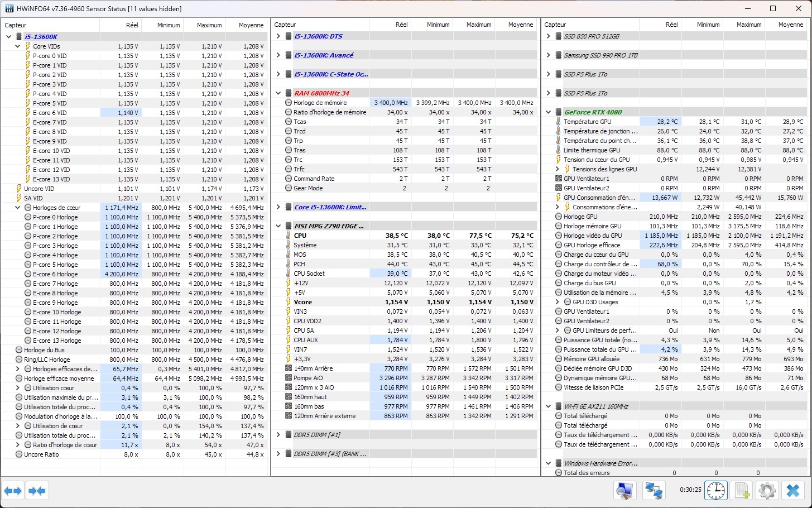This screenshot has height=508, width=812.
Task: Click the expand columns arrows button
Action: point(13,491)
